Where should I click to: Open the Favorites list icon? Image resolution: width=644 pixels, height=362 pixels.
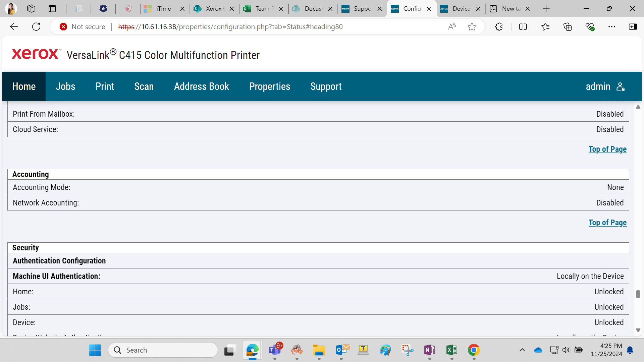(x=545, y=27)
